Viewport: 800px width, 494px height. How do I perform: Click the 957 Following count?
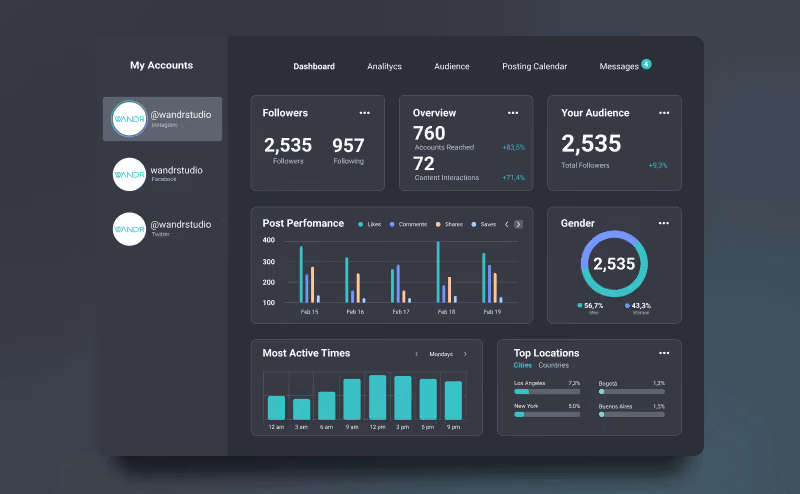point(348,145)
